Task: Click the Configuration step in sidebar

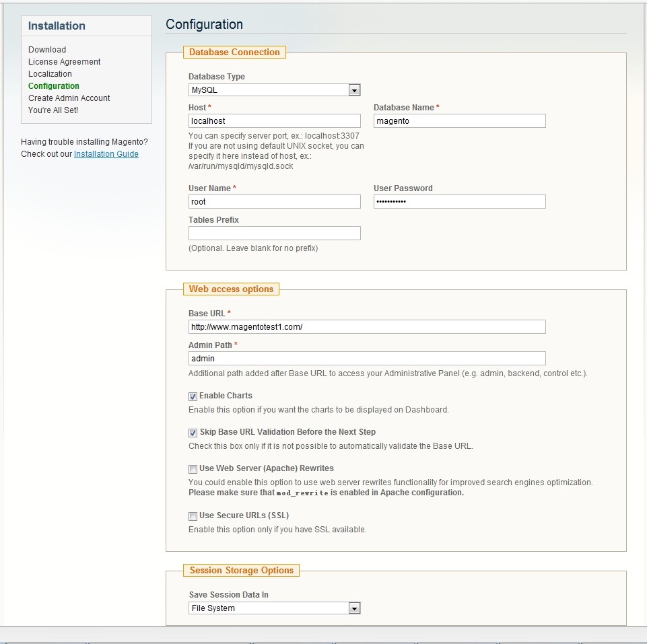Action: (x=53, y=86)
